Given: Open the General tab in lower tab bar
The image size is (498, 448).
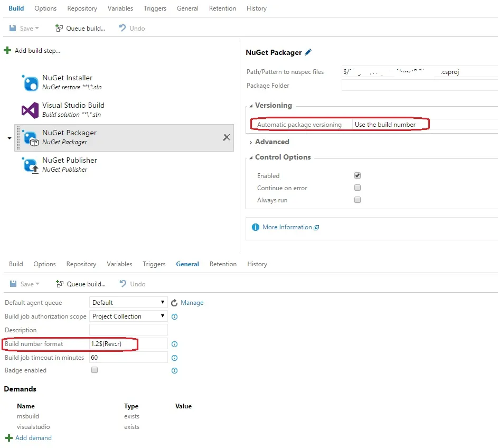Looking at the screenshot, I should coord(187,264).
